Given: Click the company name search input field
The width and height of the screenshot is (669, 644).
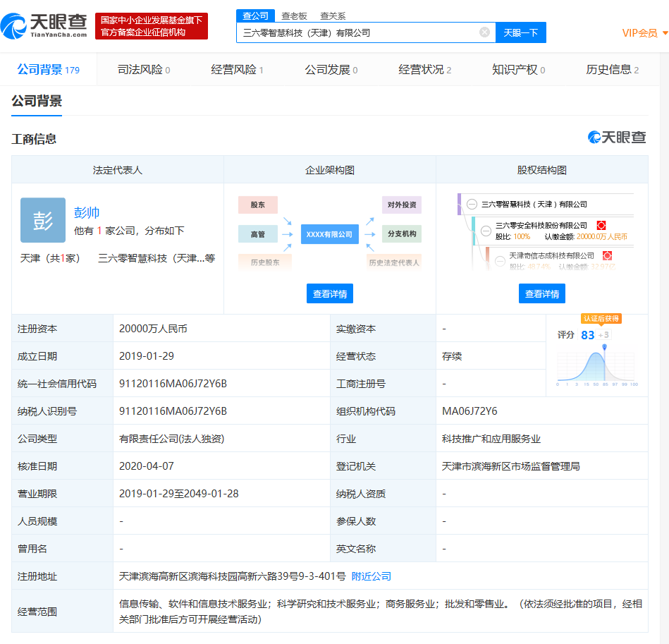Looking at the screenshot, I should tap(358, 32).
